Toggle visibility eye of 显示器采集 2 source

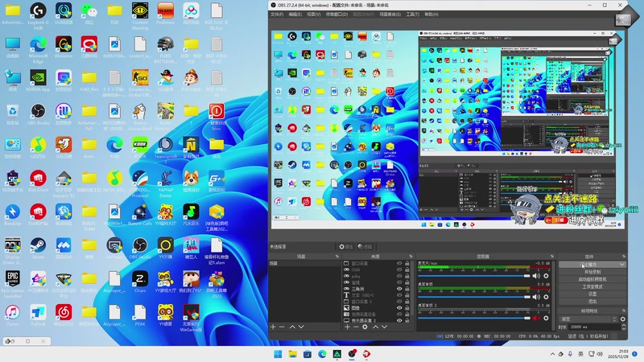click(399, 320)
